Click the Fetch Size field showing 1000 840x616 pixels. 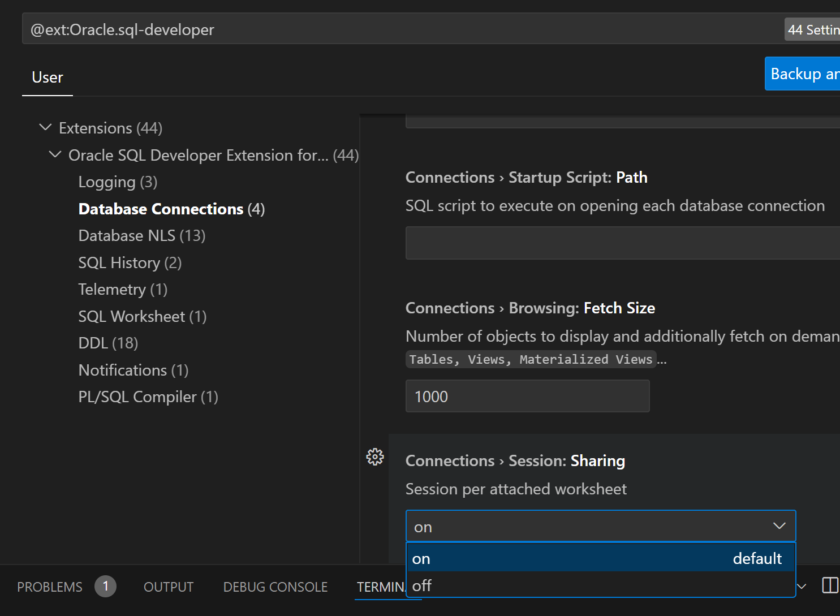click(527, 396)
